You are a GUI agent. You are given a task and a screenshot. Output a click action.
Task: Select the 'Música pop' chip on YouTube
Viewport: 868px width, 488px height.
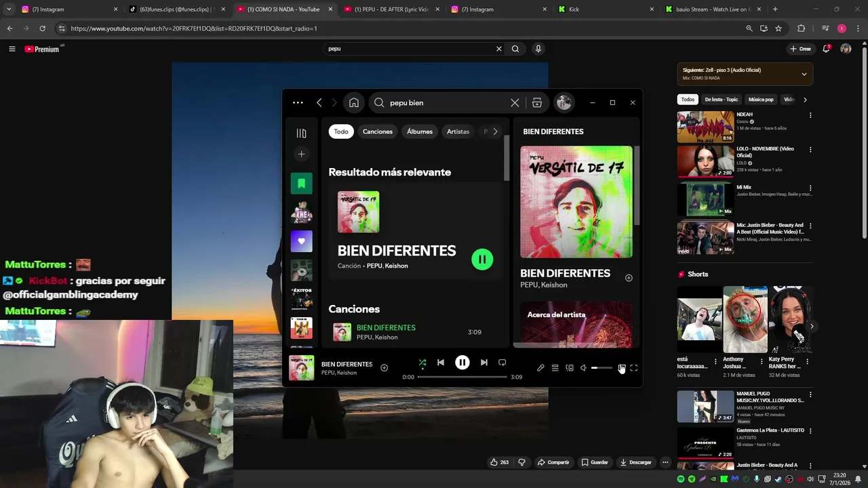761,100
